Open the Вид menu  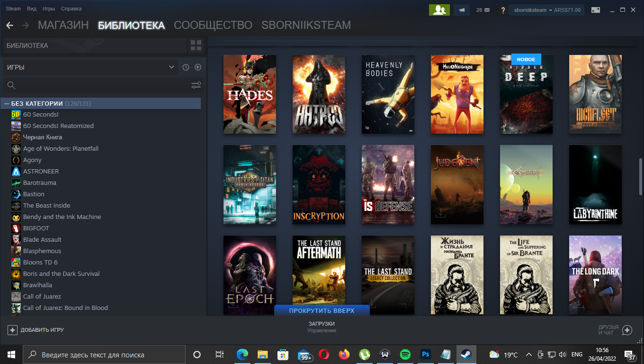tap(32, 9)
